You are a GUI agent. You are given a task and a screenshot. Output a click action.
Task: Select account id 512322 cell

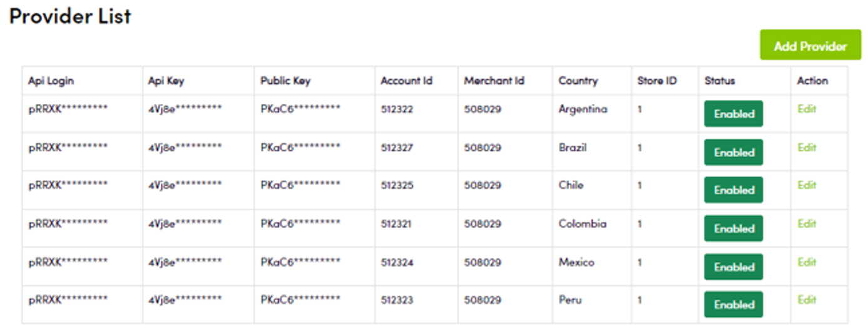[397, 109]
